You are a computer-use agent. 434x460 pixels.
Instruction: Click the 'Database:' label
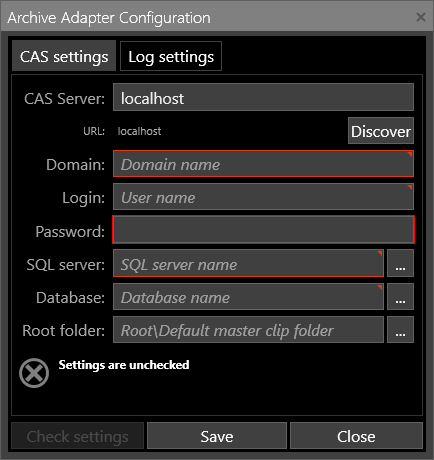coord(71,298)
